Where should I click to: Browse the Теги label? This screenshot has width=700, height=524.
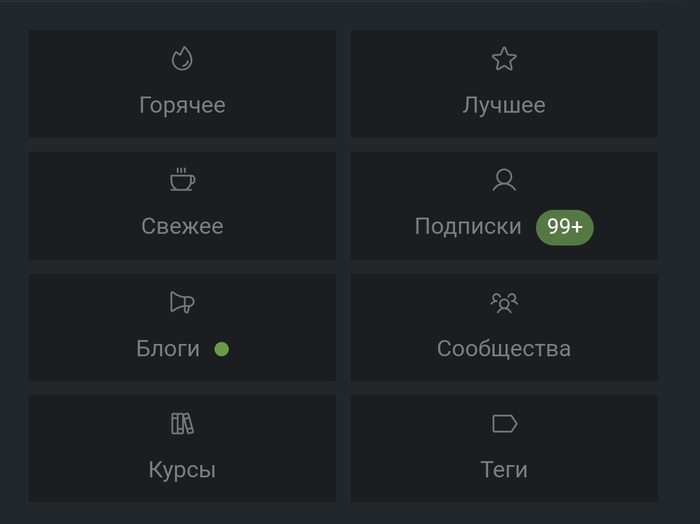[x=504, y=470]
